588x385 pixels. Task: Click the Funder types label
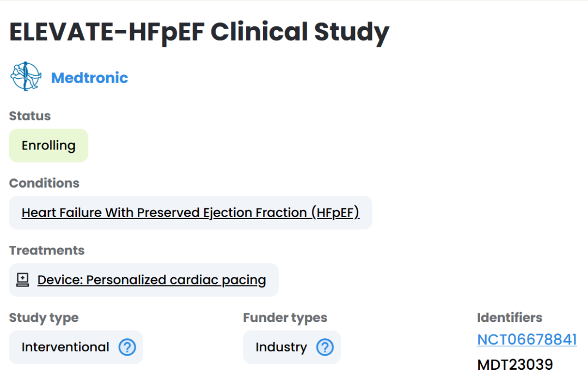click(x=285, y=318)
